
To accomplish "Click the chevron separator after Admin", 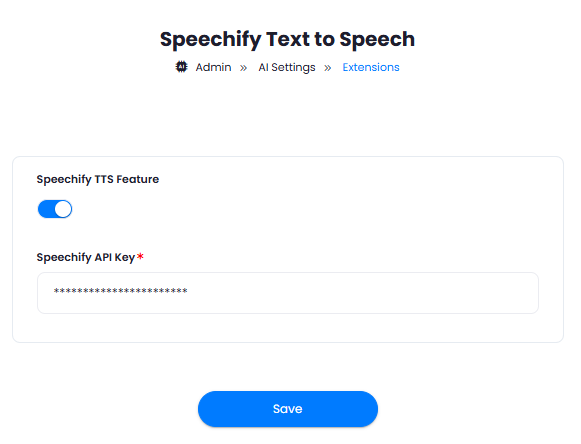I will [x=243, y=68].
